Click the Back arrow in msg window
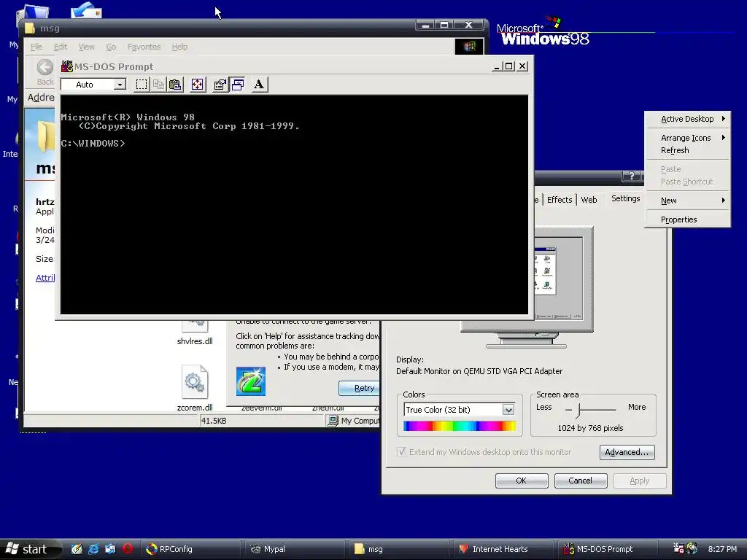The height and width of the screenshot is (560, 747). tap(45, 68)
